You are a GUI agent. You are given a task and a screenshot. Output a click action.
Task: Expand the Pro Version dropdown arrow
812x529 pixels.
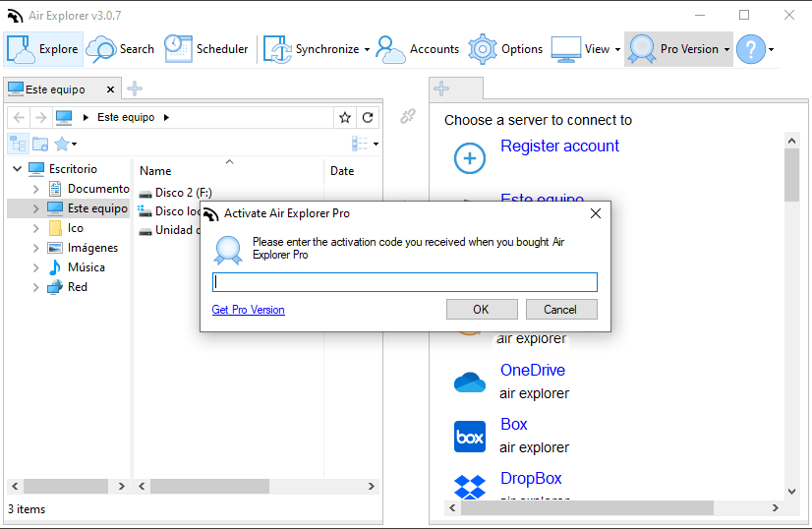click(x=727, y=50)
